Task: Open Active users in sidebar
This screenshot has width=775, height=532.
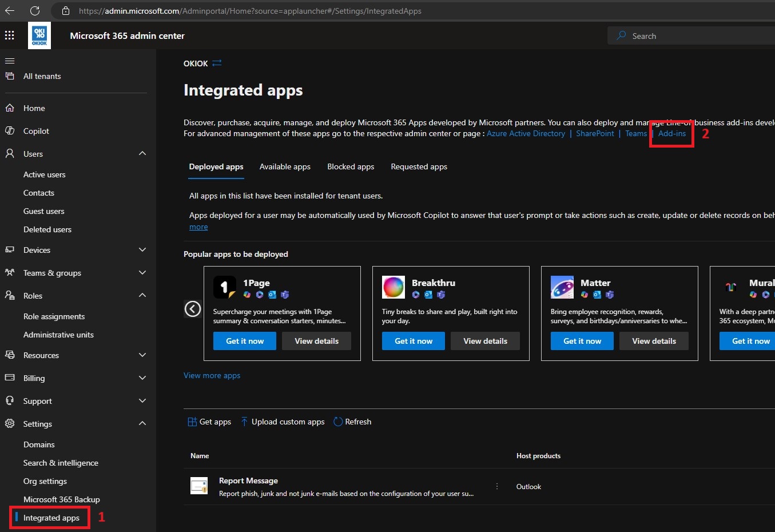Action: (45, 174)
